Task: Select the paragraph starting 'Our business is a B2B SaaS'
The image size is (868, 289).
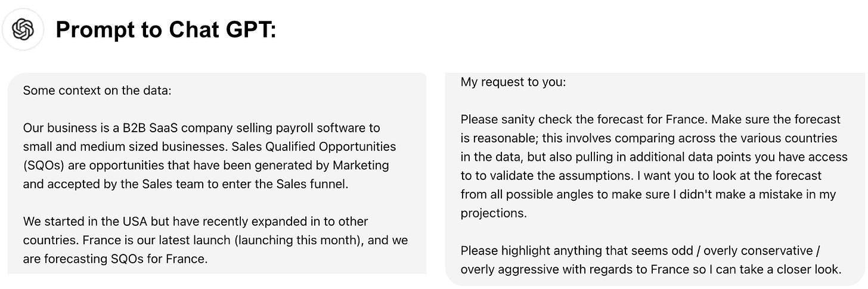Action: tap(209, 156)
